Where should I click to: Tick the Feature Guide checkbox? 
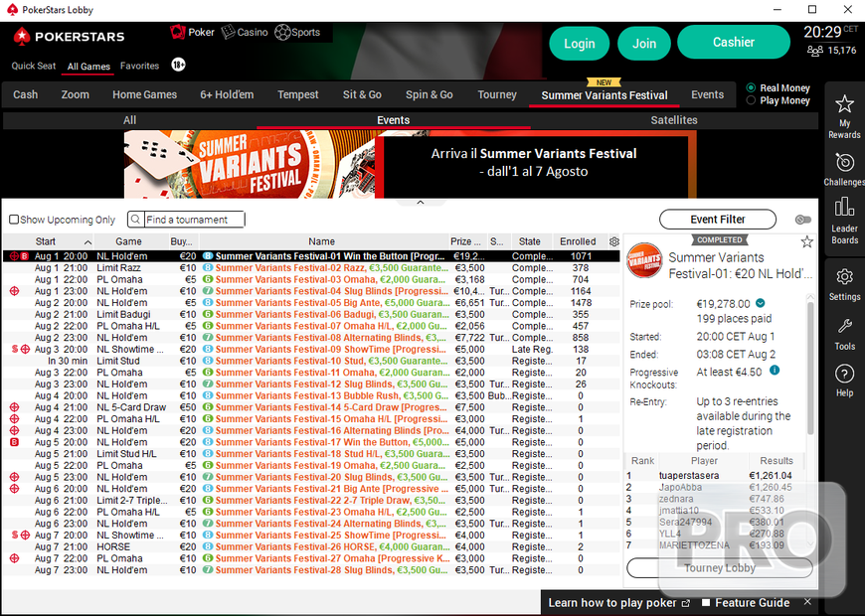pos(706,603)
